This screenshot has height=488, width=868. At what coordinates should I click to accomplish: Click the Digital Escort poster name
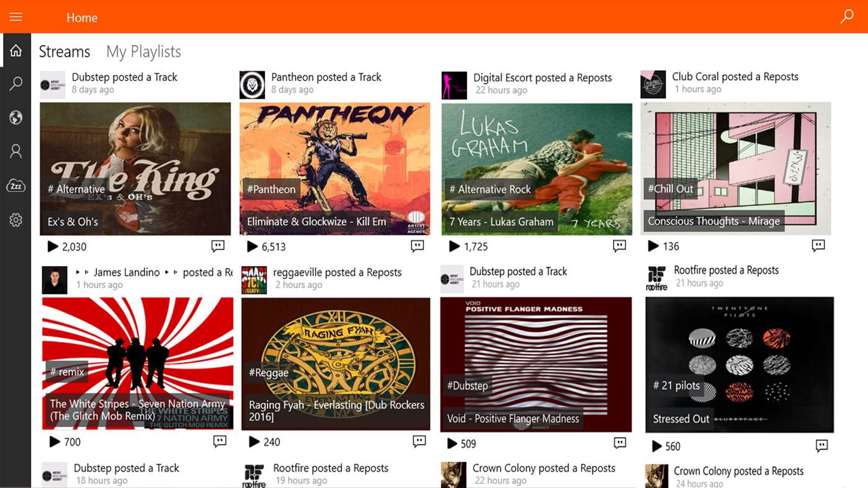(x=503, y=78)
